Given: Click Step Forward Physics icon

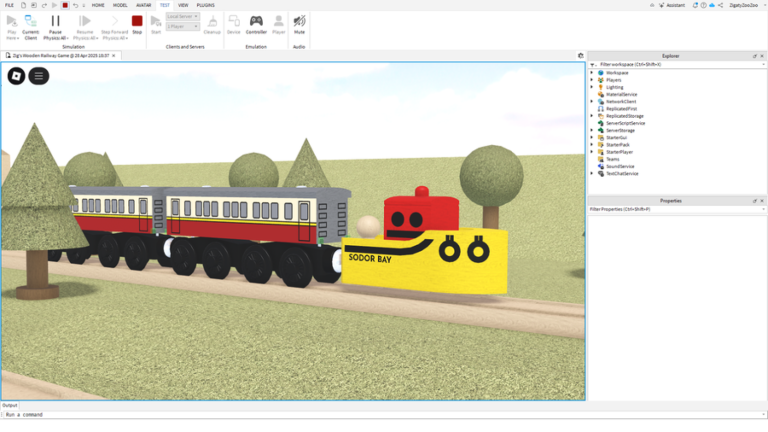Looking at the screenshot, I should [x=115, y=21].
